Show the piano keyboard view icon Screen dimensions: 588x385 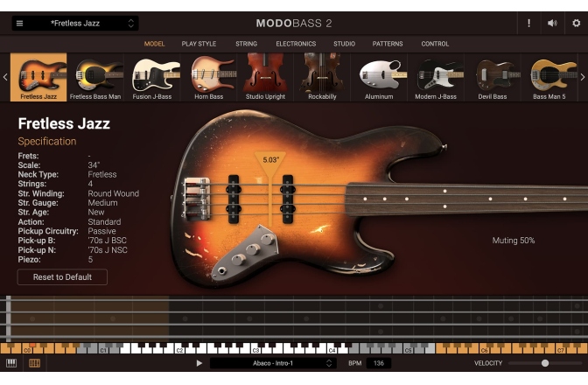click(x=11, y=363)
